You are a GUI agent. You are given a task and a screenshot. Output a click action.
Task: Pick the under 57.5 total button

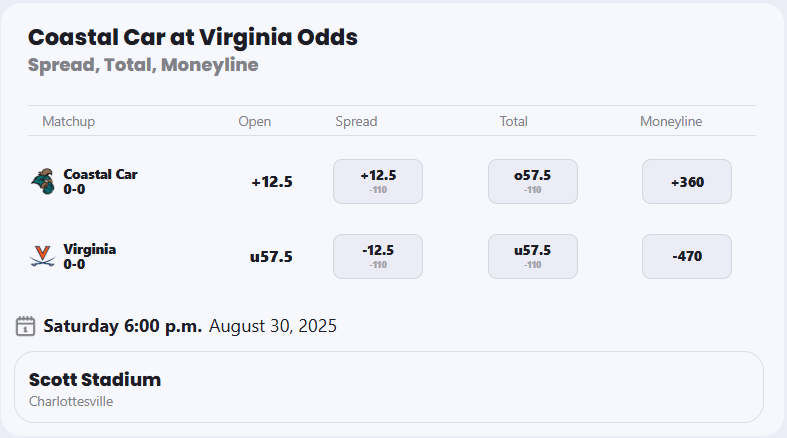[533, 256]
